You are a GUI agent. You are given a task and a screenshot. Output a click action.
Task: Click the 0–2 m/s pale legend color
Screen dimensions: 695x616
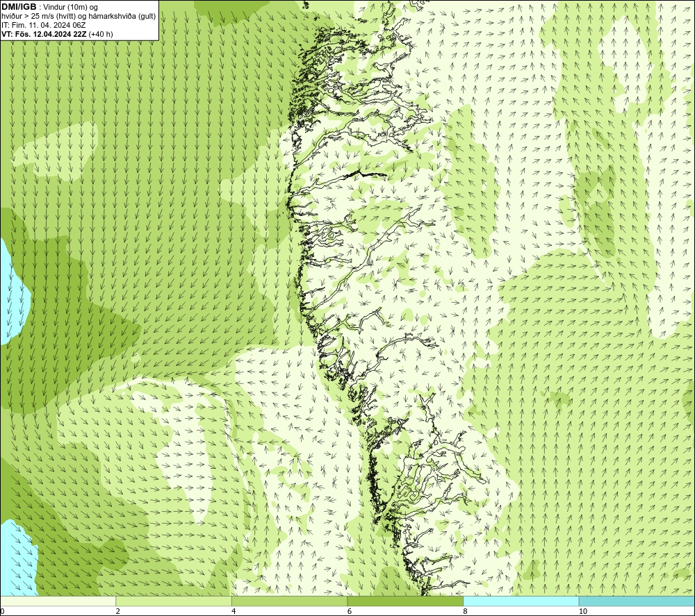point(58,601)
